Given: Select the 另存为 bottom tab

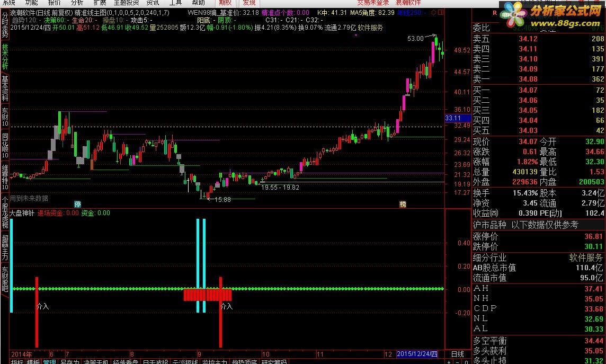Looking at the screenshot, I should pyautogui.click(x=69, y=362).
